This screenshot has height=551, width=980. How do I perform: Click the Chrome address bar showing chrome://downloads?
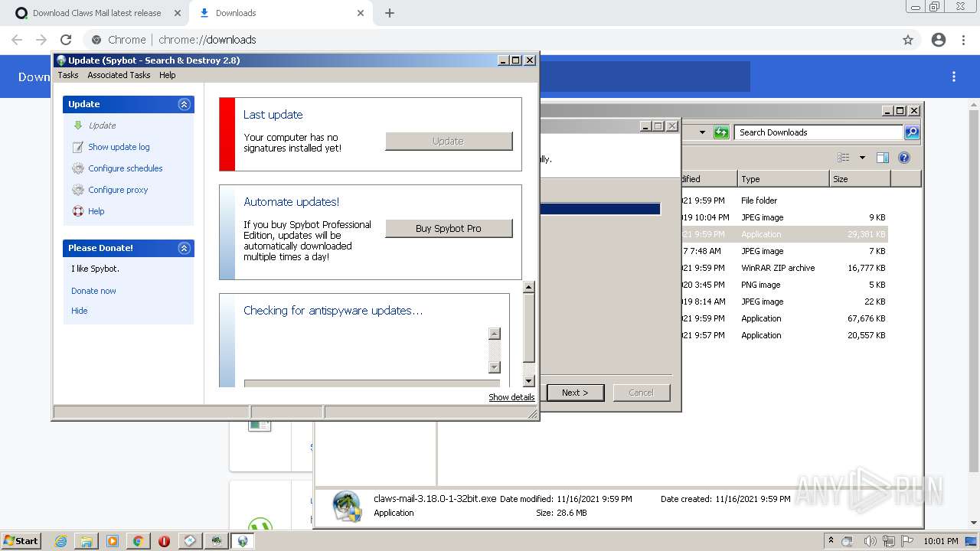pos(490,40)
